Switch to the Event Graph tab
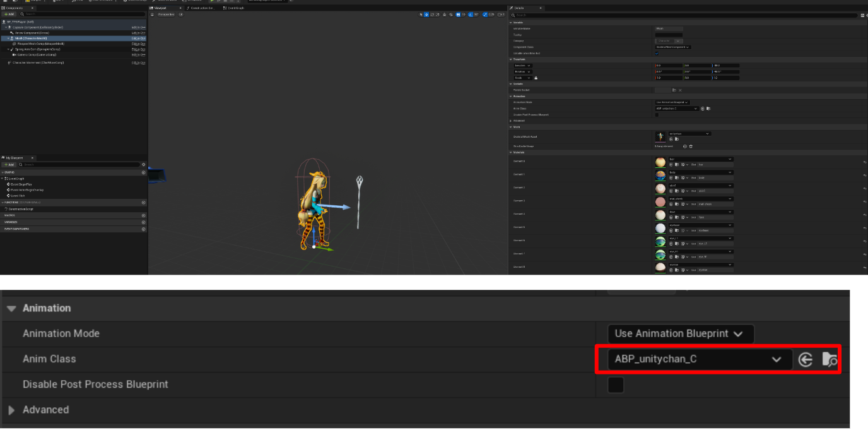Image resolution: width=868 pixels, height=442 pixels. 233,8
